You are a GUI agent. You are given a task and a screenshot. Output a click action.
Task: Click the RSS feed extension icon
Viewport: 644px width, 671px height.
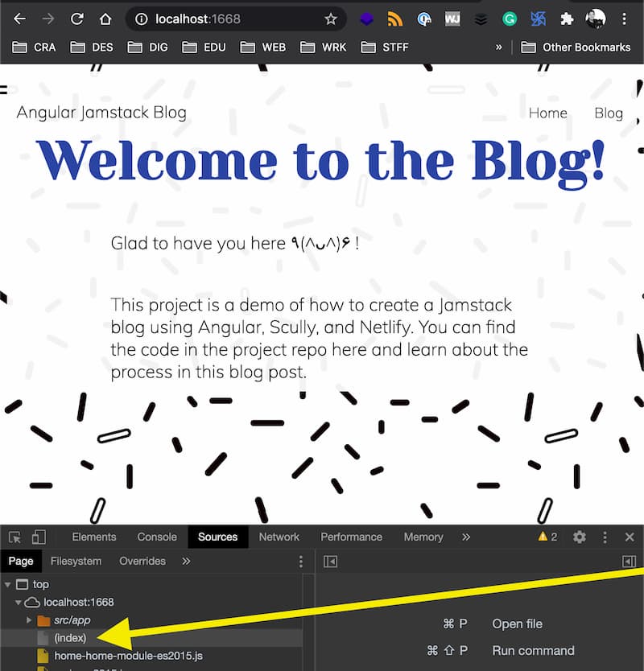point(394,19)
